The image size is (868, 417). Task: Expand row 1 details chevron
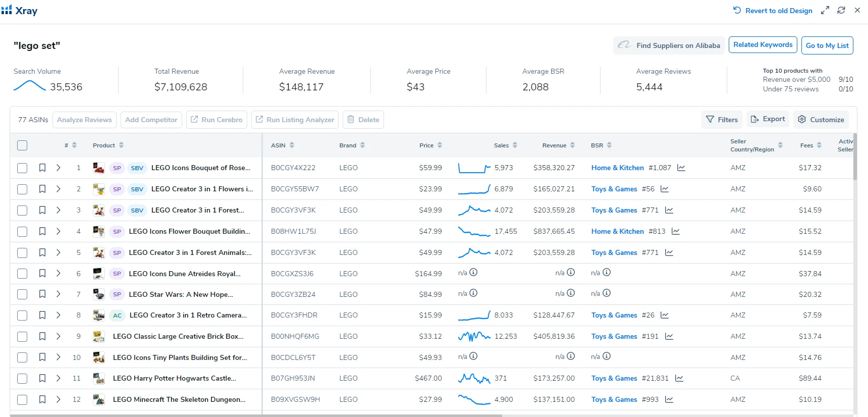(x=59, y=168)
